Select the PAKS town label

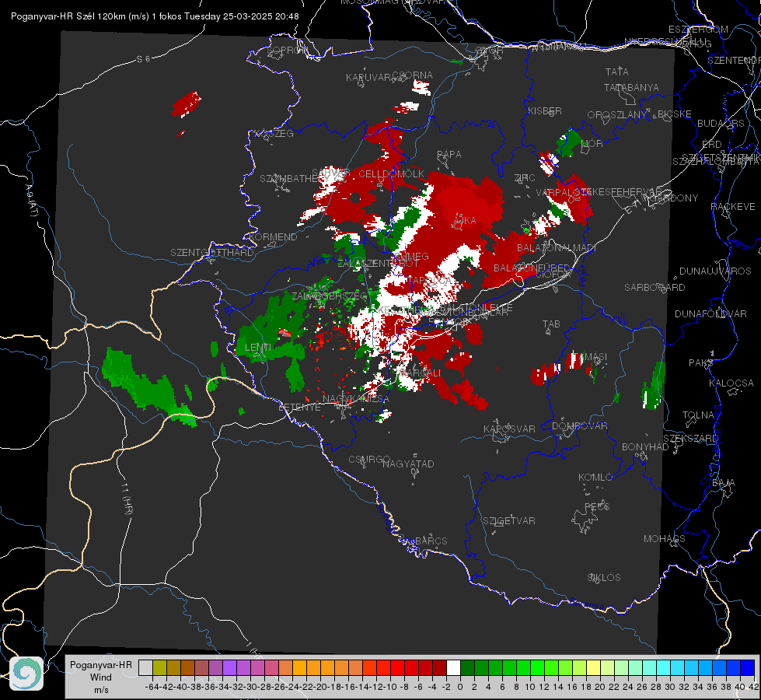700,363
